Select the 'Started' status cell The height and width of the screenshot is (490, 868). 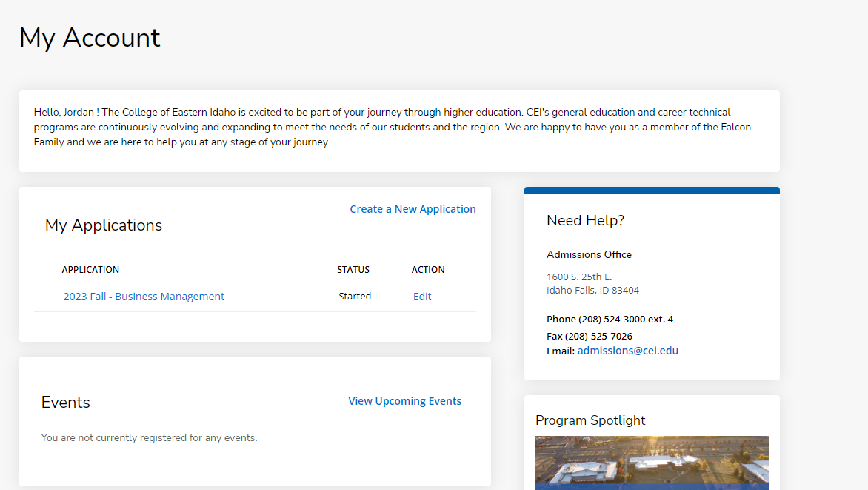click(355, 296)
